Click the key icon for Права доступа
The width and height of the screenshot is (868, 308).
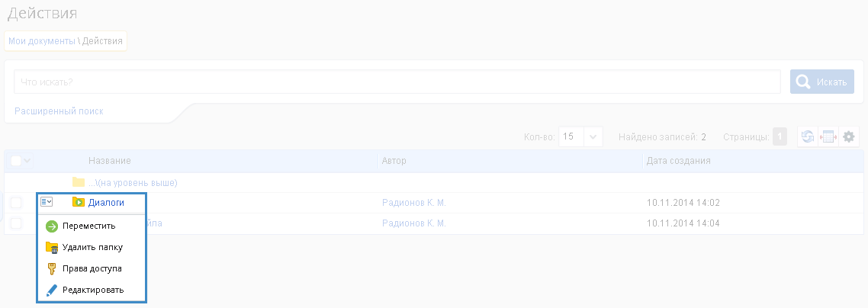[52, 268]
